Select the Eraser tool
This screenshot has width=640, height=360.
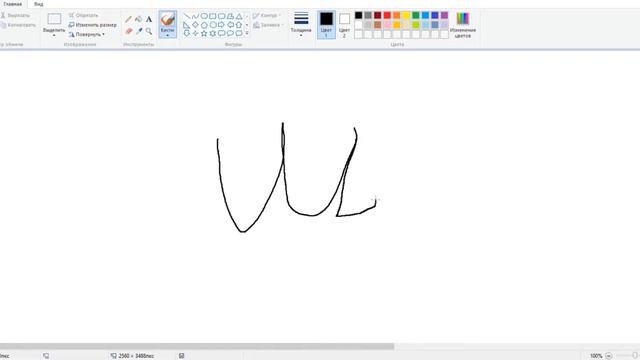[129, 31]
